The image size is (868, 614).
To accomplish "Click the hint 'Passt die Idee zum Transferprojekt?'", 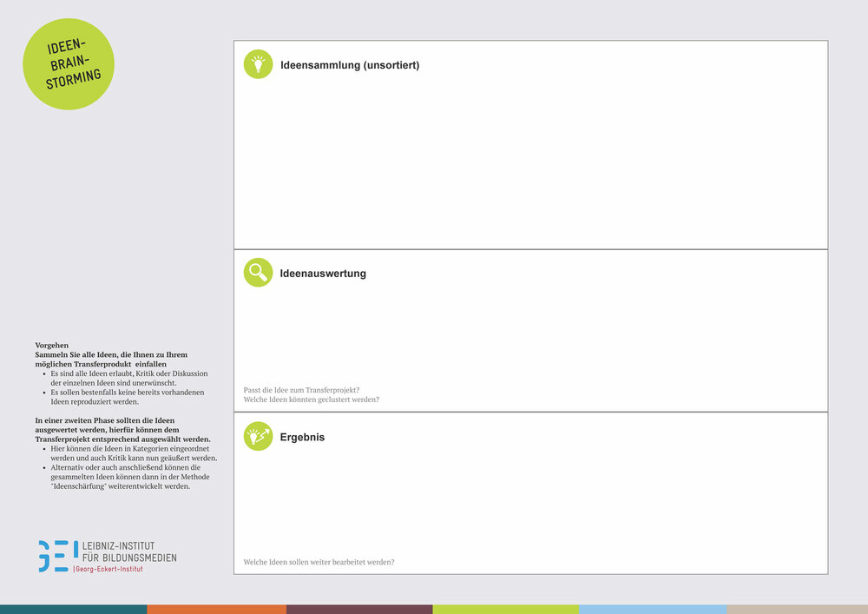I will (x=301, y=390).
